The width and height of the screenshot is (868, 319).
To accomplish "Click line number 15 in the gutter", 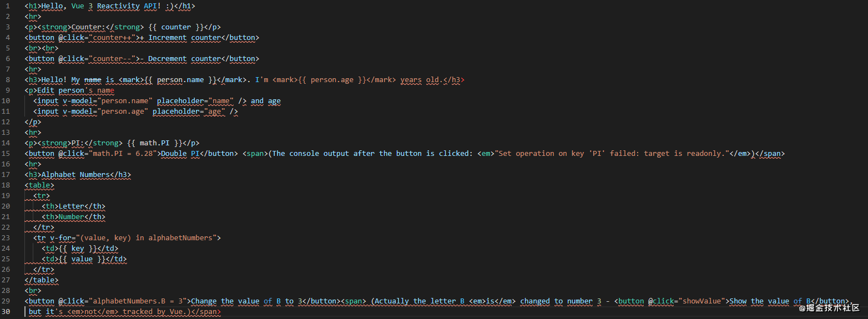I will point(6,154).
